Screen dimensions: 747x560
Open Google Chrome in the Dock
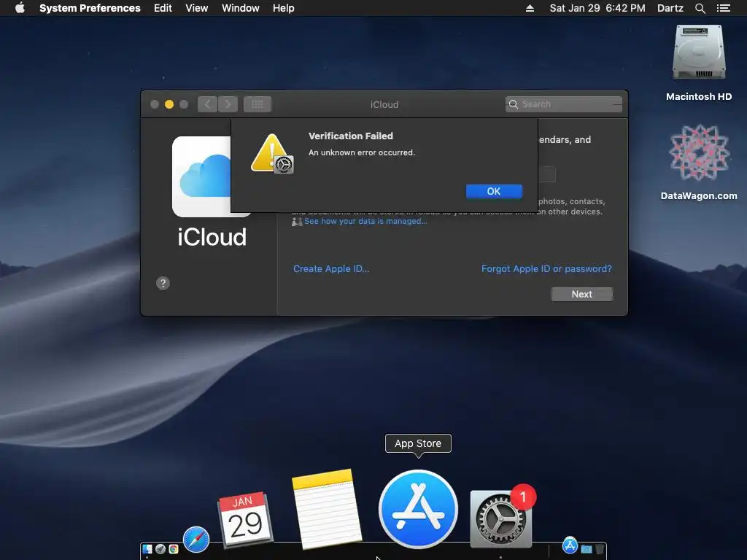click(x=174, y=549)
